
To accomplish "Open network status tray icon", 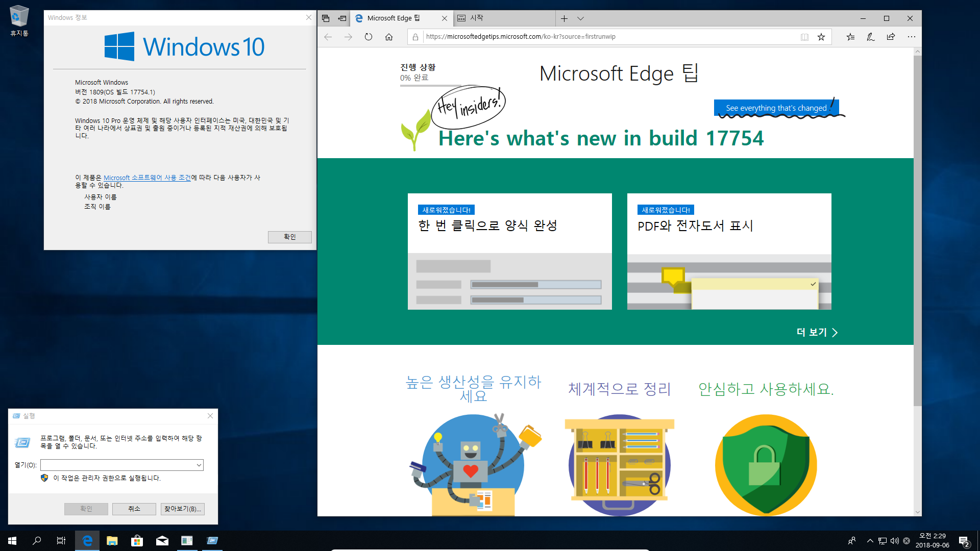I will [x=883, y=541].
